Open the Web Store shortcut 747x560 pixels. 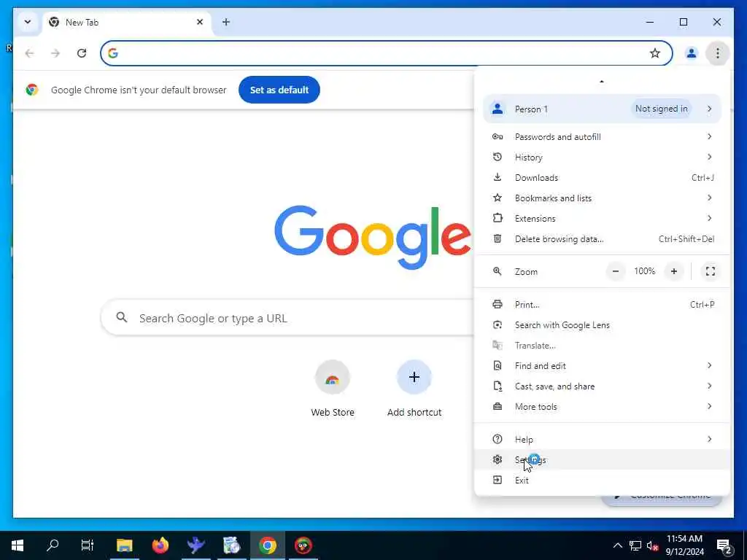click(x=333, y=389)
